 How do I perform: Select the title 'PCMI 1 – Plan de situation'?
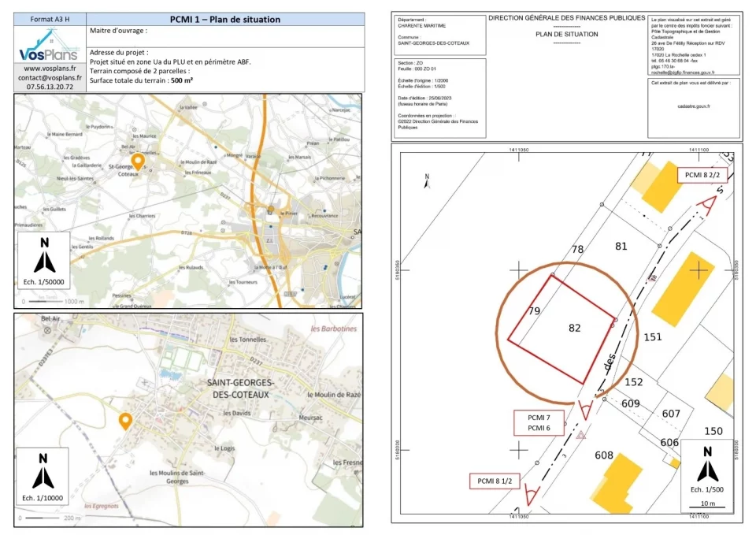[x=225, y=19]
